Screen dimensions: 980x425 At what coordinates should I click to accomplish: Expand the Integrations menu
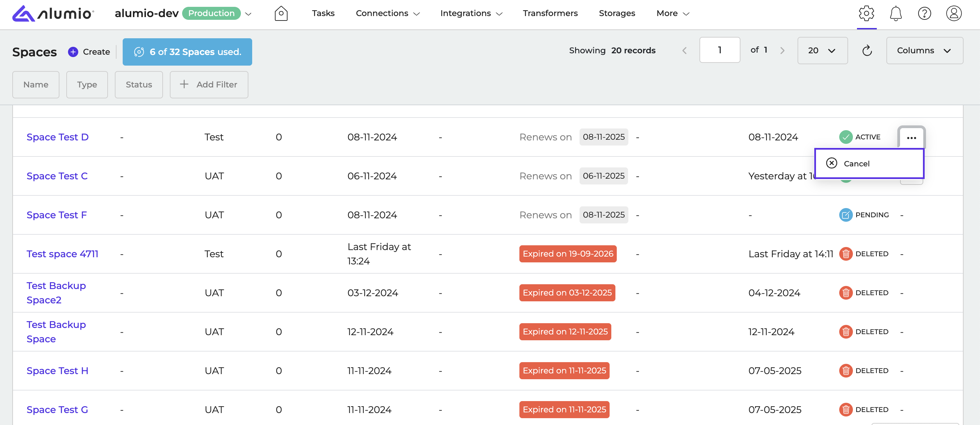[471, 13]
